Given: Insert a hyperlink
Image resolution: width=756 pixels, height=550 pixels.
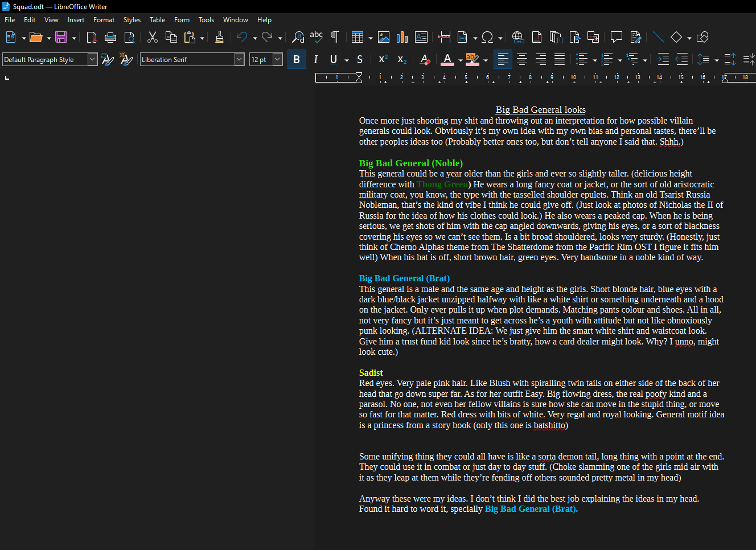Looking at the screenshot, I should pos(517,38).
